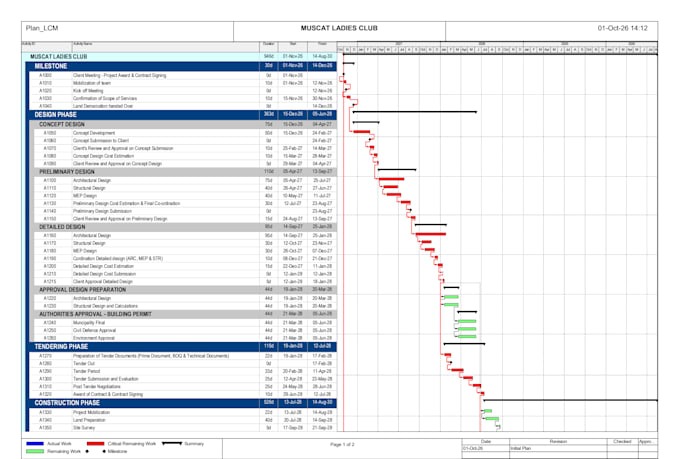Select the Environment Approval activity
The width and height of the screenshot is (680, 459).
pyautogui.click(x=185, y=338)
